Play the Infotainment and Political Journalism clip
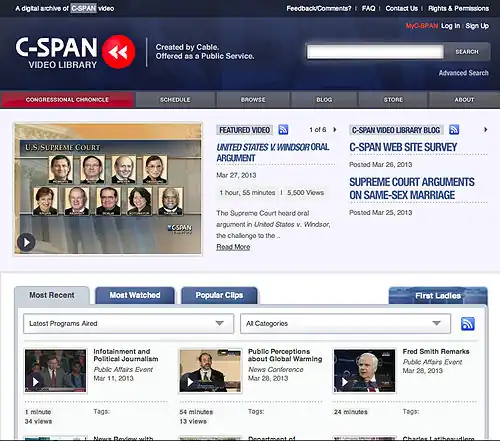The height and width of the screenshot is (441, 500). click(36, 382)
